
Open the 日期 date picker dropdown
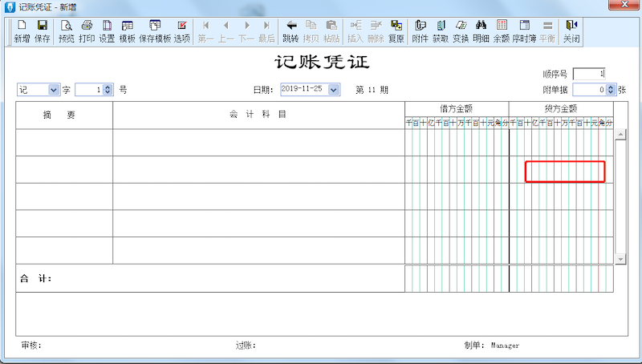click(x=334, y=89)
